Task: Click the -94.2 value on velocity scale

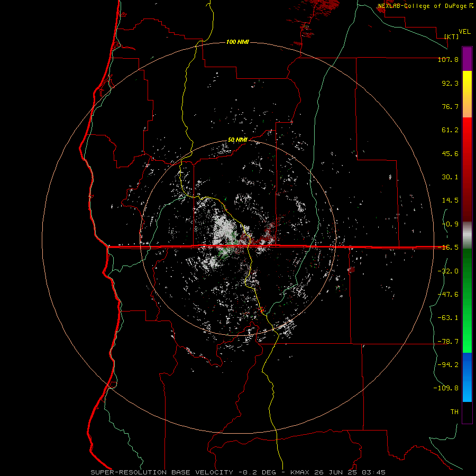Action: click(x=448, y=365)
